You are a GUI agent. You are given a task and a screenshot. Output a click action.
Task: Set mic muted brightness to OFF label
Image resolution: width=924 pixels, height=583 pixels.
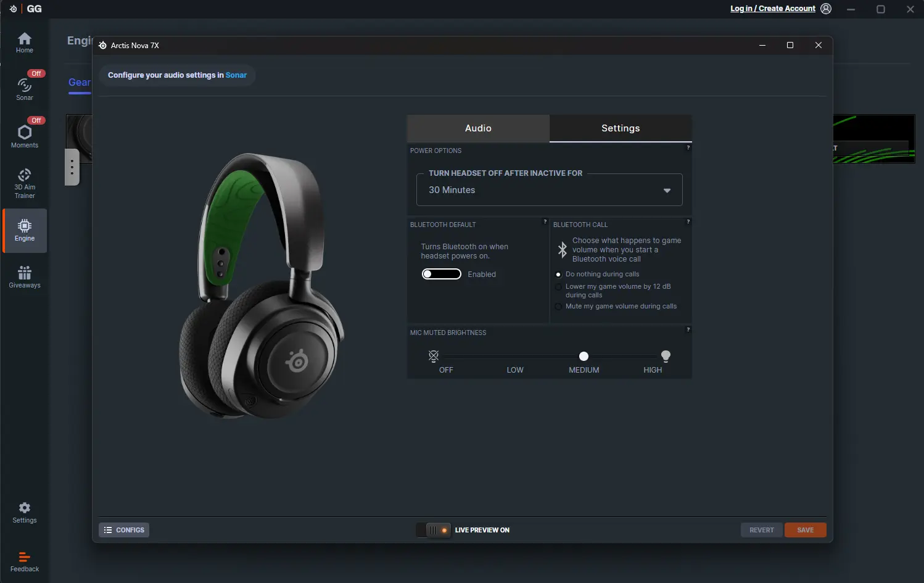tap(446, 370)
